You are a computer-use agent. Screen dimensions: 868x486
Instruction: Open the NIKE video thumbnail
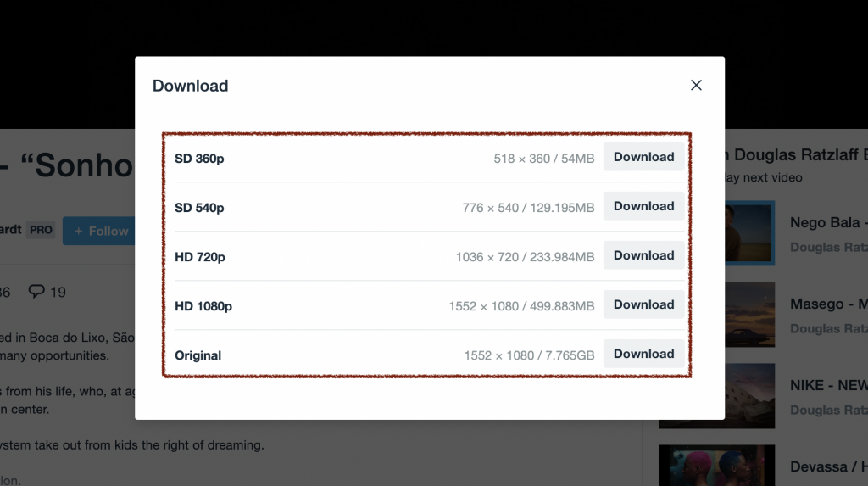[x=749, y=396]
